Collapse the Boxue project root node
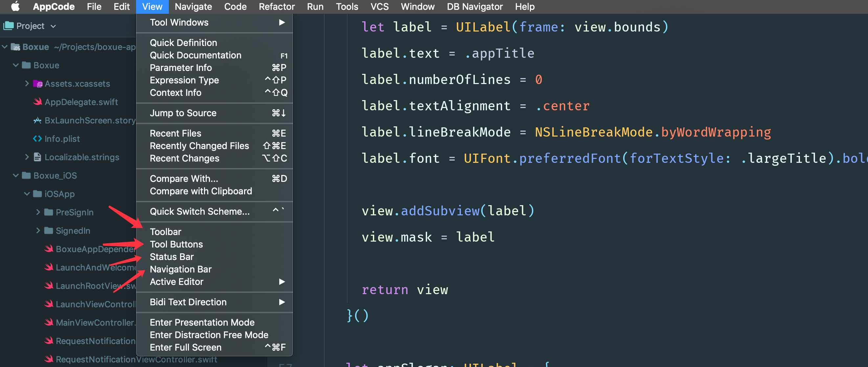868x367 pixels. click(4, 47)
